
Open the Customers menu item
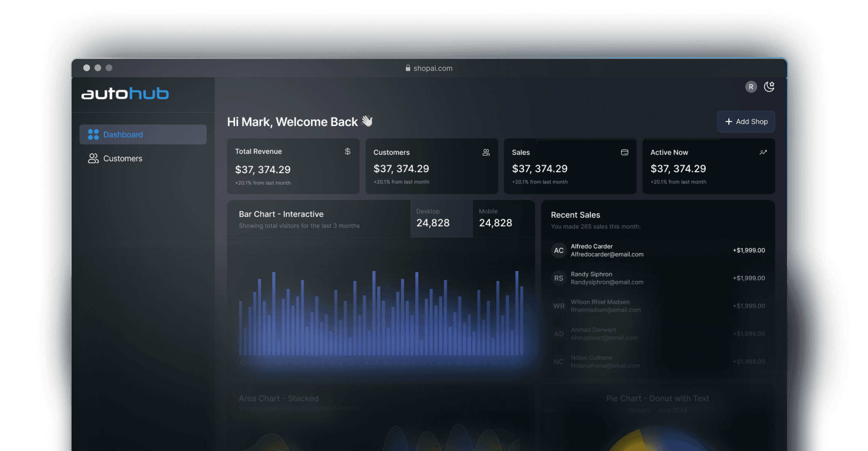pyautogui.click(x=122, y=158)
